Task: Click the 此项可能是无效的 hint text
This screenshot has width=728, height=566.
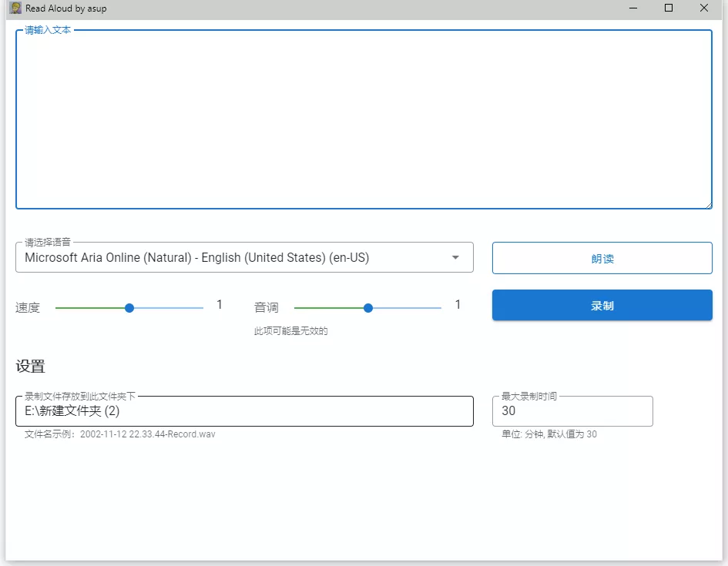Action: click(x=290, y=331)
